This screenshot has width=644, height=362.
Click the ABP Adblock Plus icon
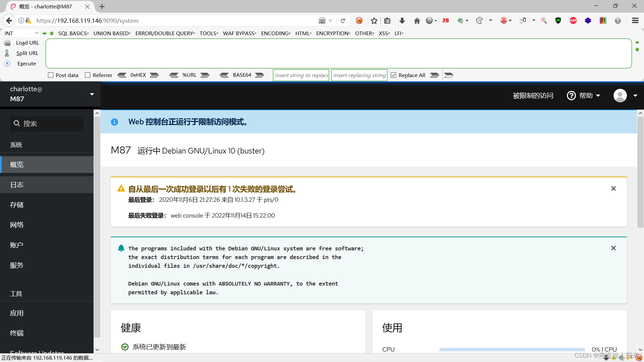[573, 21]
